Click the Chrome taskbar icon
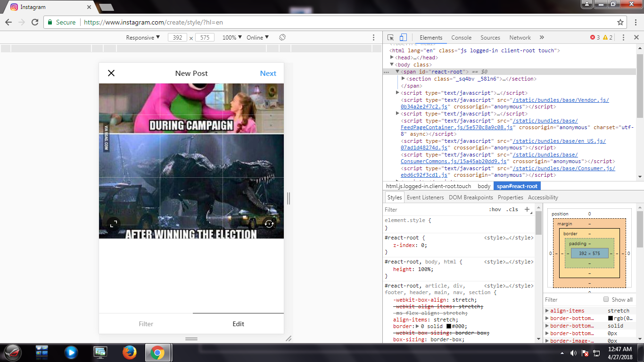 click(157, 353)
